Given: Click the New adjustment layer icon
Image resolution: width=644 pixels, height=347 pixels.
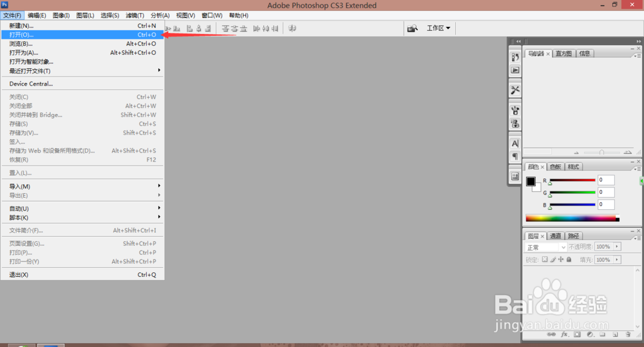Looking at the screenshot, I should [590, 334].
